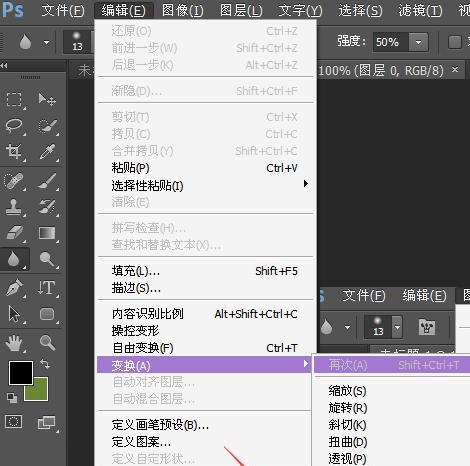Open the 图像(I) menu
This screenshot has width=470, height=466.
click(x=182, y=11)
